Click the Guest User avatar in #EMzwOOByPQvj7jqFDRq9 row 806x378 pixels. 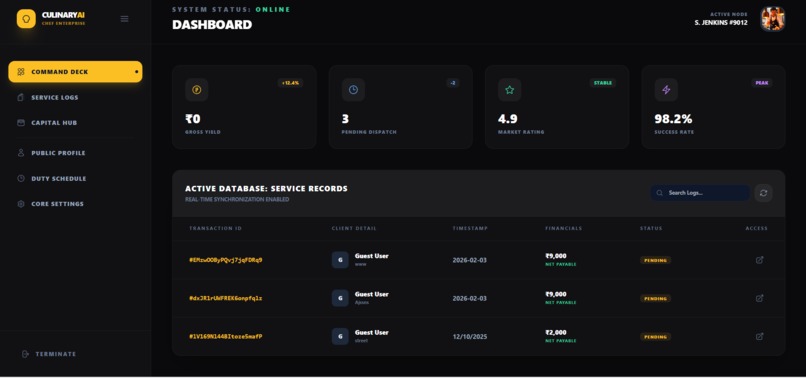[340, 260]
